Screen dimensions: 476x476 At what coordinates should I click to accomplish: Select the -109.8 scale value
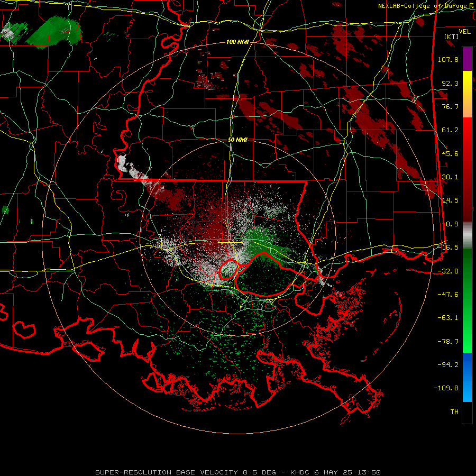[446, 388]
